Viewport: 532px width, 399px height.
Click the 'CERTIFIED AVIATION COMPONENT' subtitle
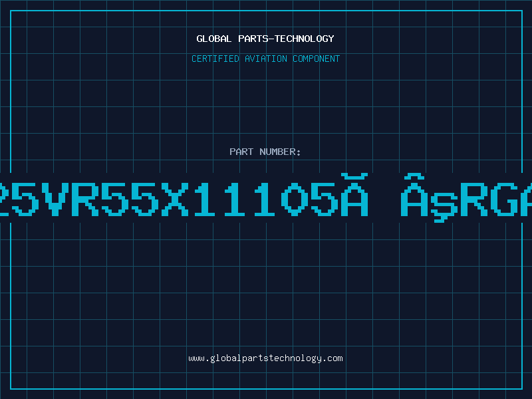(x=265, y=59)
